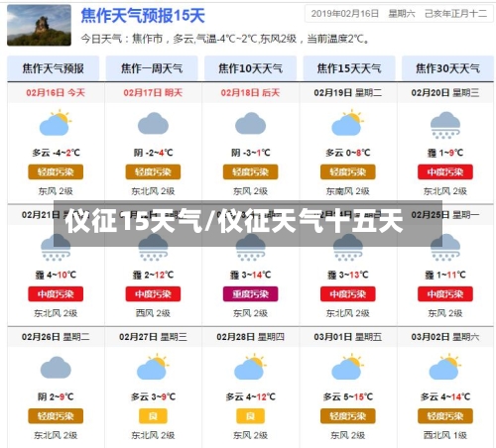This screenshot has width=496, height=448.
Task: Click the 03月01日 星期五 date header
Action: 347,337
